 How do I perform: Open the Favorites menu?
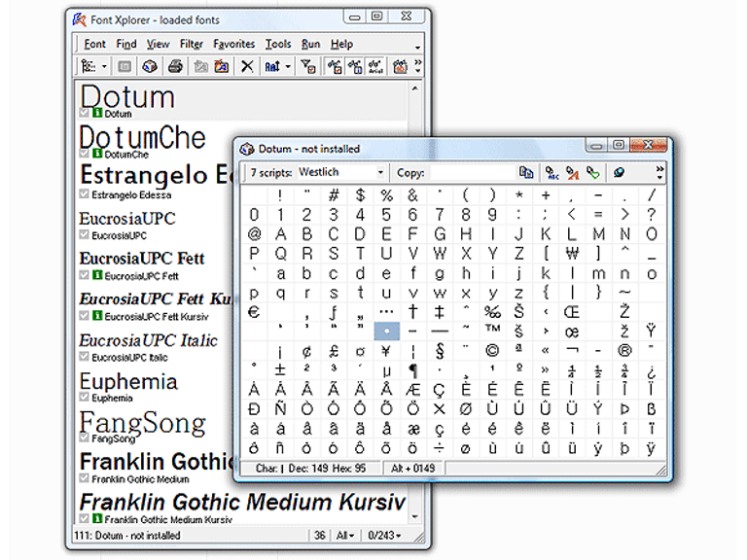click(x=233, y=44)
